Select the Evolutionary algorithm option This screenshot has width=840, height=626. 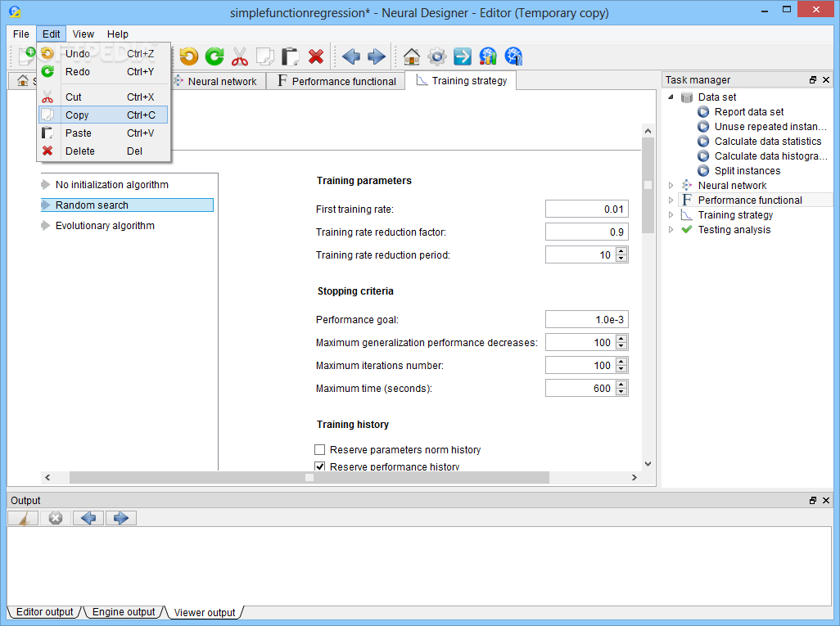[105, 226]
